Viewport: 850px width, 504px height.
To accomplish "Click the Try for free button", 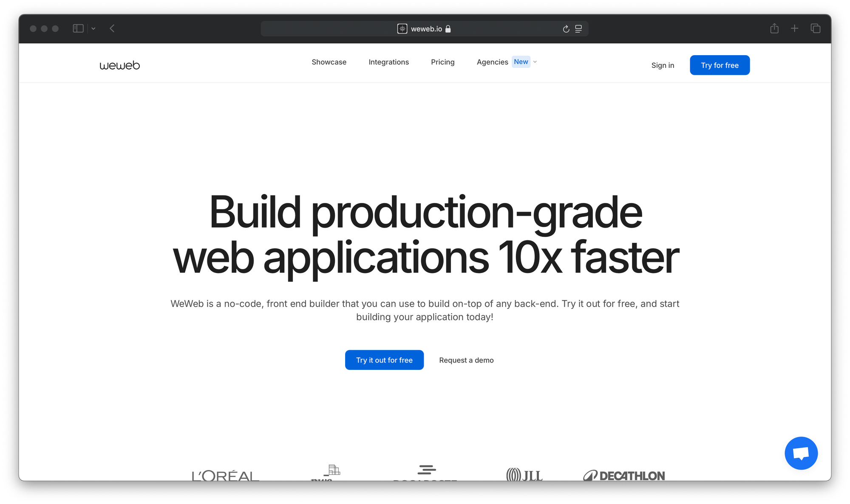I will (720, 65).
